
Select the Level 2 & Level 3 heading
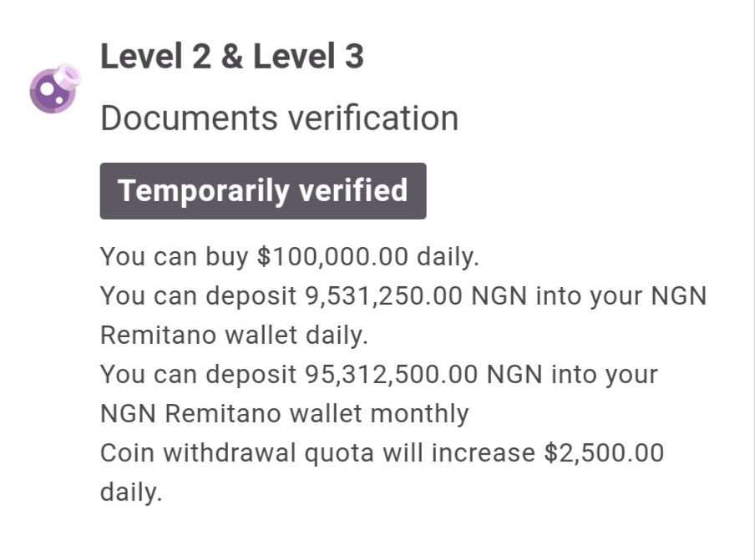[x=231, y=57]
